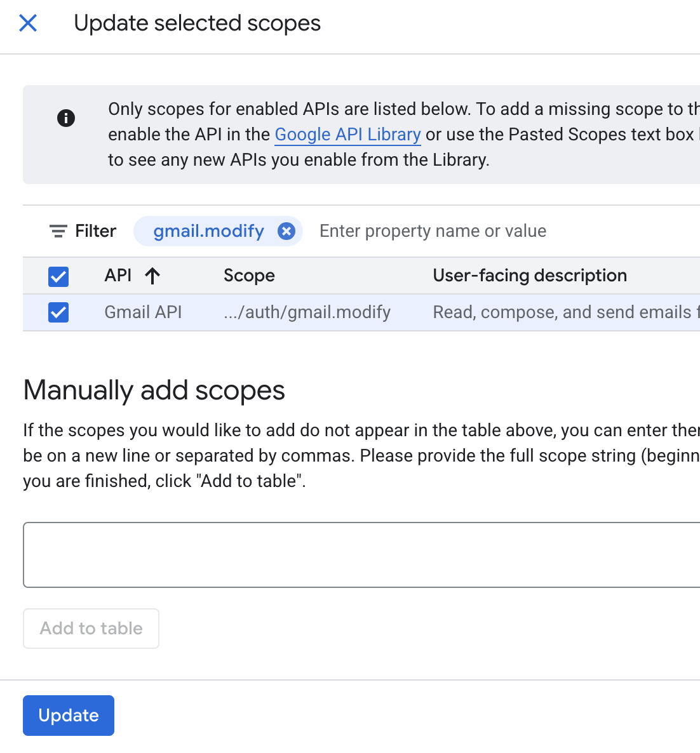The image size is (700, 753).
Task: Close the Update selected scopes dialog
Action: click(x=28, y=23)
